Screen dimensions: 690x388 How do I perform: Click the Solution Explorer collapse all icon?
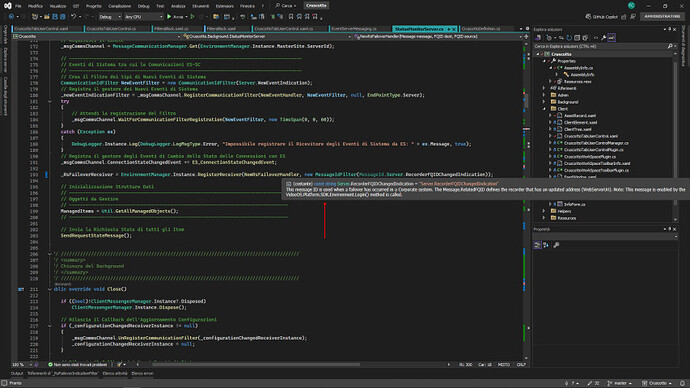click(577, 38)
